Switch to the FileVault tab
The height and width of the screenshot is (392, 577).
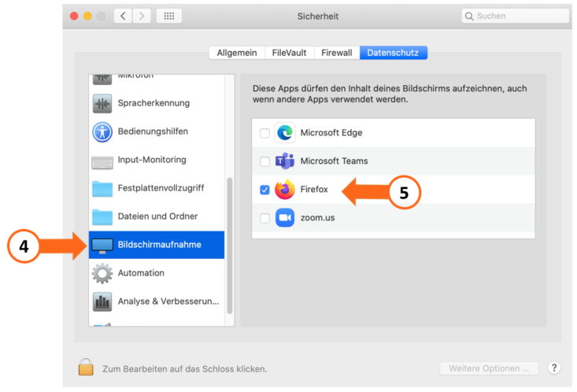[x=289, y=53]
